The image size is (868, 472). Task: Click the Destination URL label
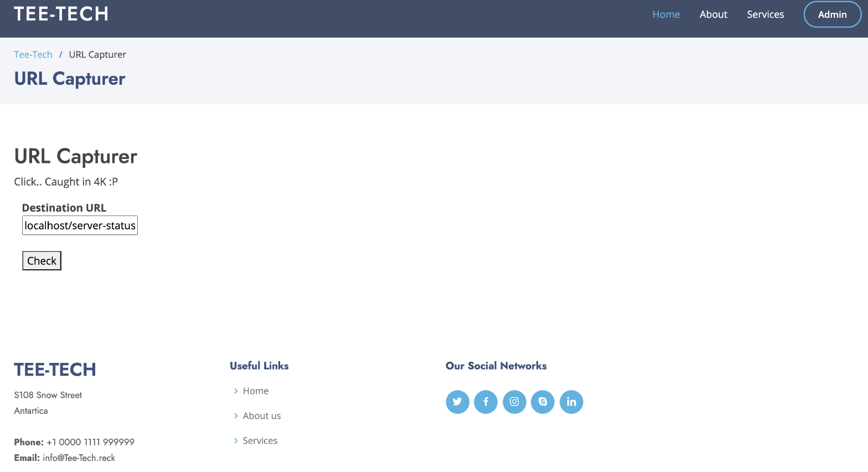[64, 208]
